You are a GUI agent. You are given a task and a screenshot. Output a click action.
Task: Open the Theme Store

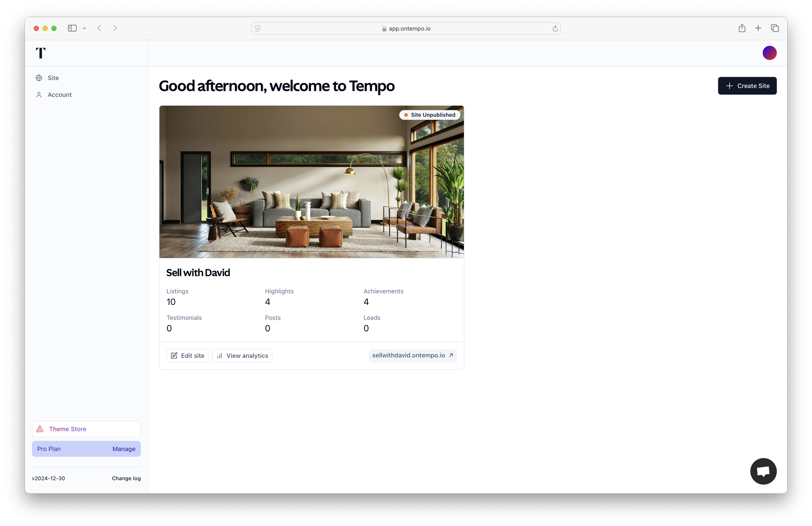[86, 429]
